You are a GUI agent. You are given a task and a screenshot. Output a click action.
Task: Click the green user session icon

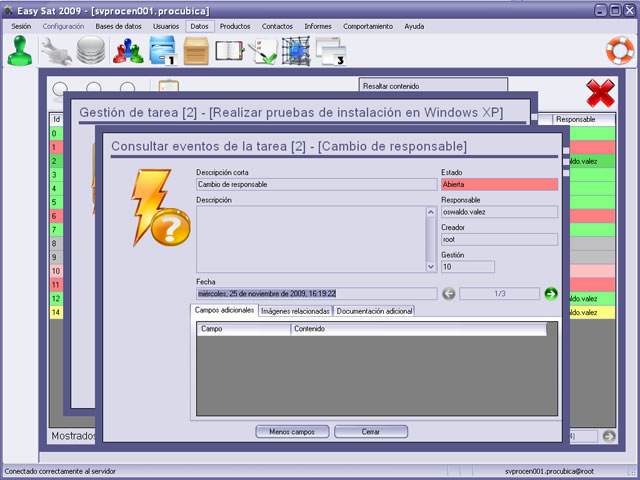coord(20,50)
